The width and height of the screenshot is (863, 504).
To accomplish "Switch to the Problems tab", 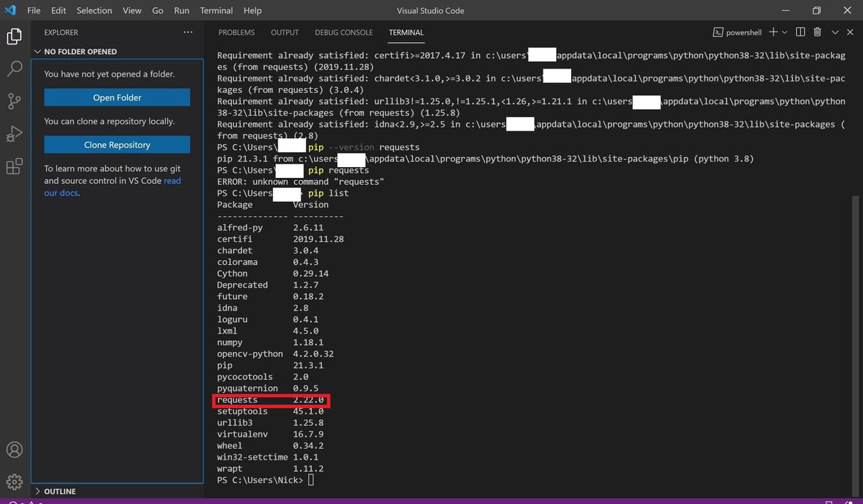I will pyautogui.click(x=236, y=32).
